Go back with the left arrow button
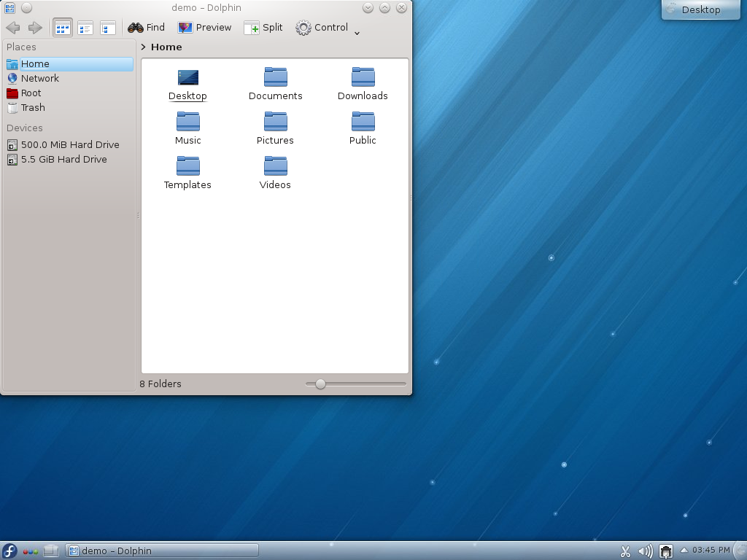This screenshot has height=560, width=747. [13, 28]
